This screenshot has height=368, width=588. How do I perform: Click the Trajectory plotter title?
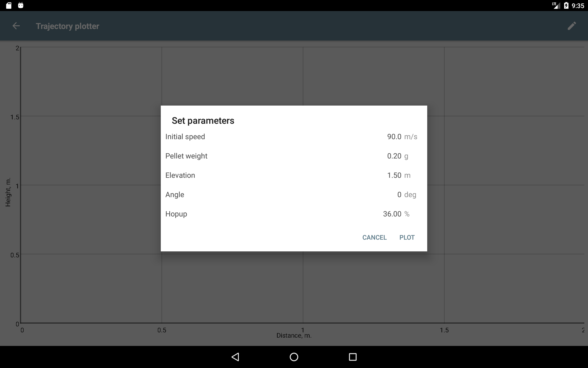(x=68, y=26)
